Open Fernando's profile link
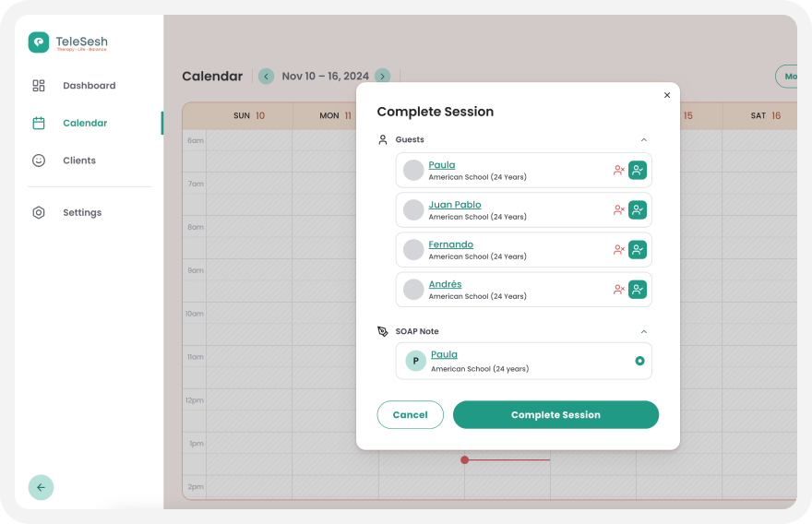The image size is (812, 524). coord(450,244)
